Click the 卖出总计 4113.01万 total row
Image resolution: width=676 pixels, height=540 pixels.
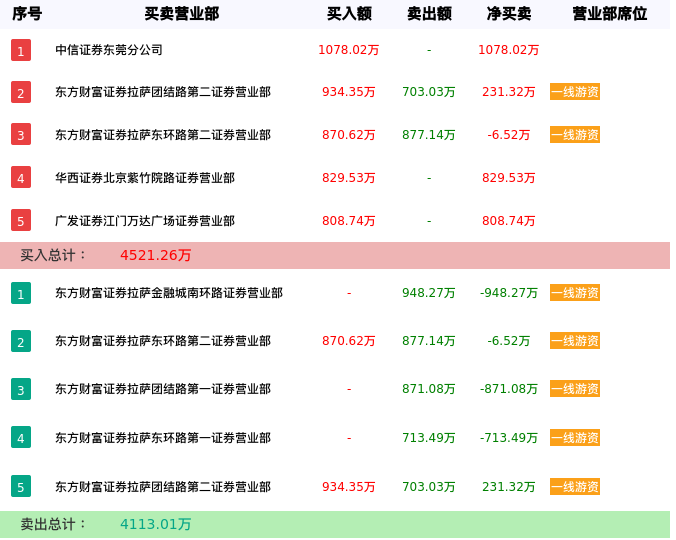[155, 524]
